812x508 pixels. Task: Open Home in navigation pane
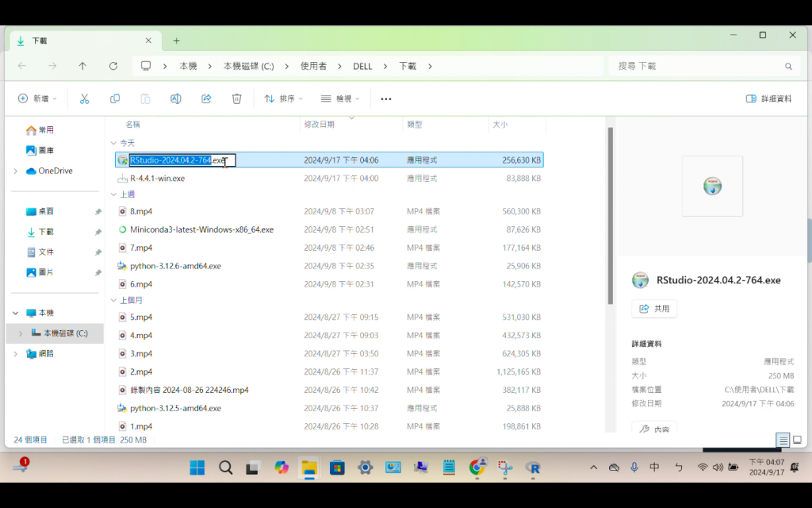pyautogui.click(x=40, y=129)
